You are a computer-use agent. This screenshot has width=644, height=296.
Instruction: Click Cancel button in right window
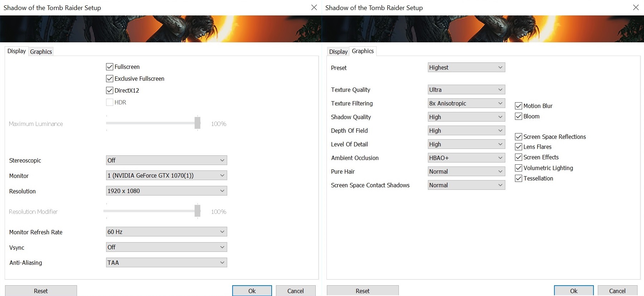[617, 291]
